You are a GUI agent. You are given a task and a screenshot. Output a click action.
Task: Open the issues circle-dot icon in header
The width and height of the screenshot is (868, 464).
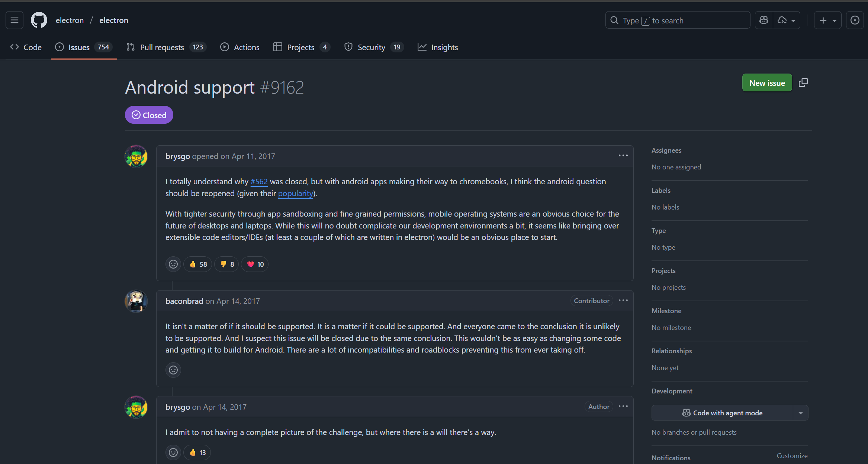tap(855, 20)
